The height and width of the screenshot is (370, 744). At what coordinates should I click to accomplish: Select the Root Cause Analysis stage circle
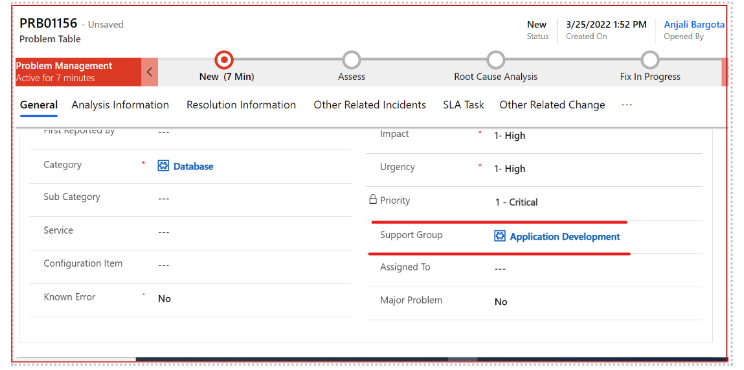pyautogui.click(x=495, y=60)
